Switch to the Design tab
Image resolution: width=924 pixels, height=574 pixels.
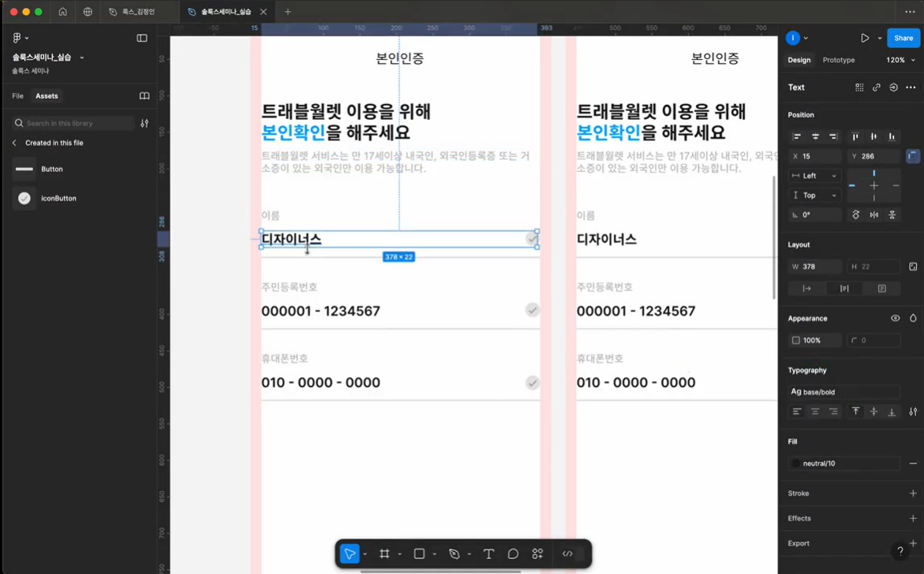coord(799,60)
